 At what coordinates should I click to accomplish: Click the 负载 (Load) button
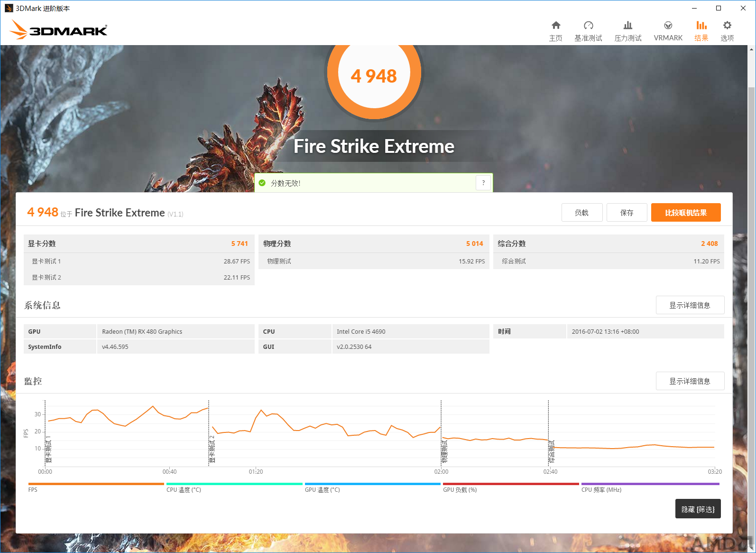coord(582,213)
